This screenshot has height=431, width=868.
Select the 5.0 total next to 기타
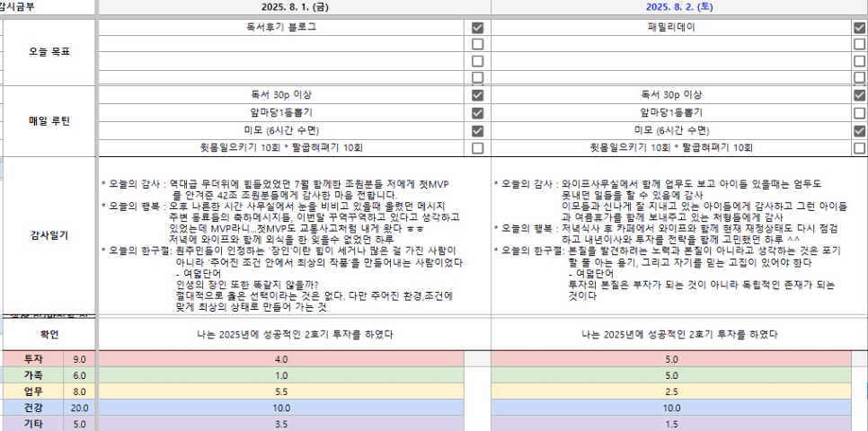tap(79, 425)
